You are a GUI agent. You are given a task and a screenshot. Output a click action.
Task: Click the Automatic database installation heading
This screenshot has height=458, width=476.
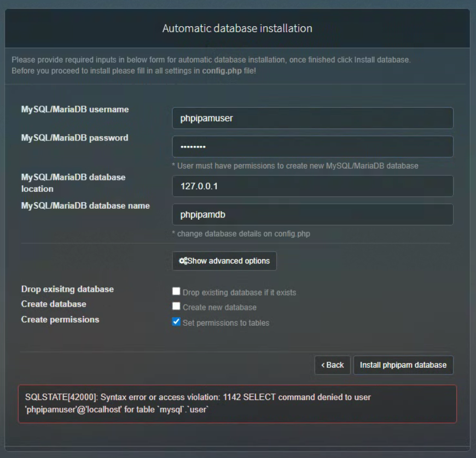[237, 28]
